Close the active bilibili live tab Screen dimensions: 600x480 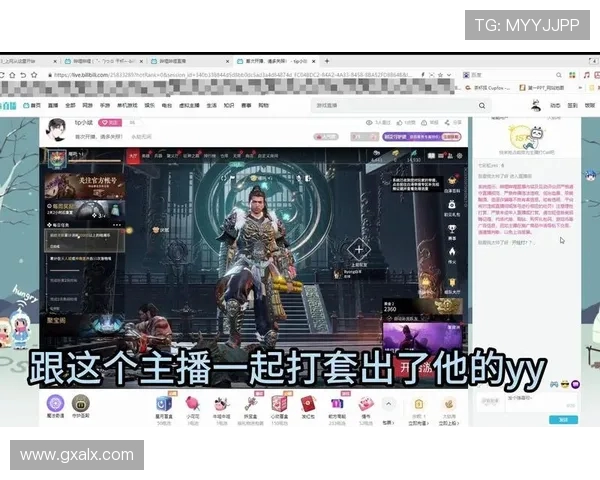pos(314,61)
